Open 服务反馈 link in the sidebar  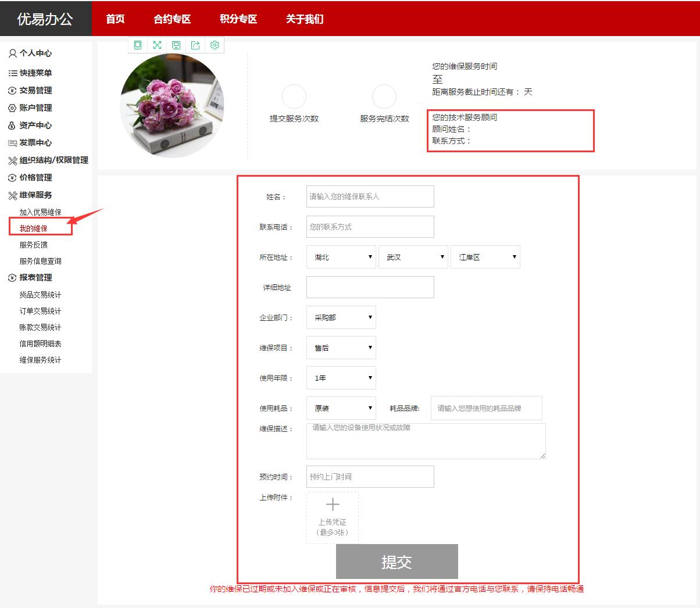tap(34, 245)
